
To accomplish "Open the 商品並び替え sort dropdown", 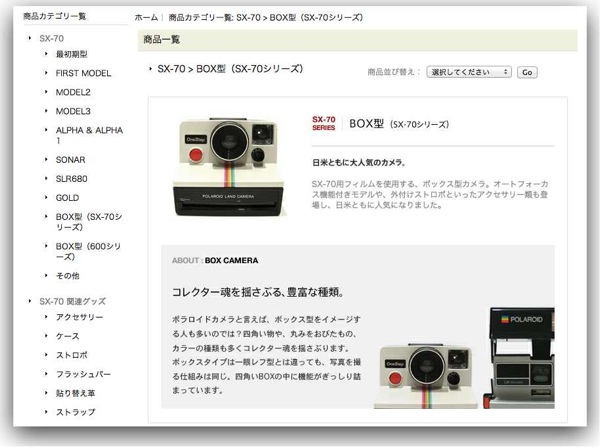I will point(468,72).
